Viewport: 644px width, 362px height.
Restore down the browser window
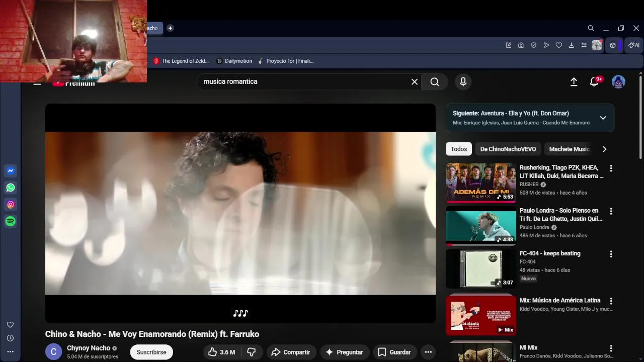(621, 28)
